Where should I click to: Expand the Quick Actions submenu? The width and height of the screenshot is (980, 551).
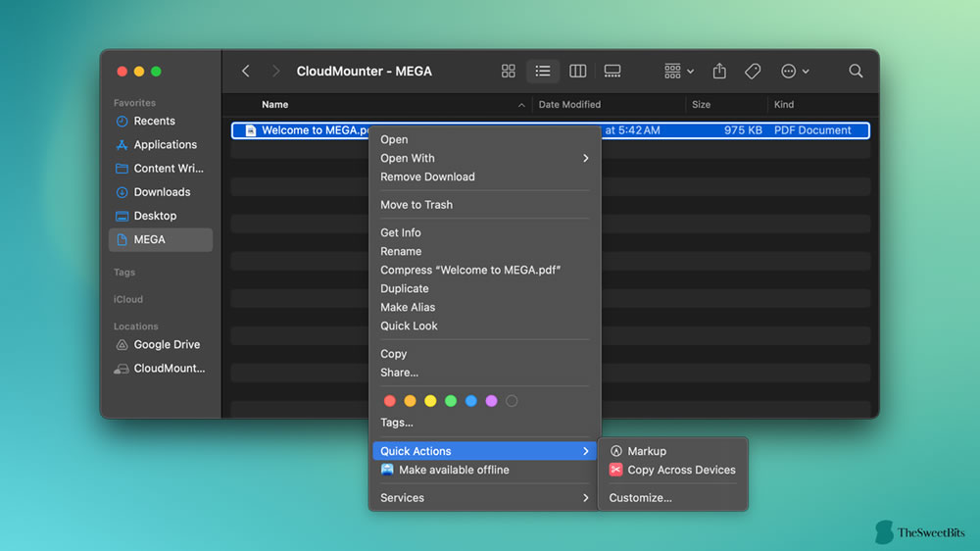484,451
